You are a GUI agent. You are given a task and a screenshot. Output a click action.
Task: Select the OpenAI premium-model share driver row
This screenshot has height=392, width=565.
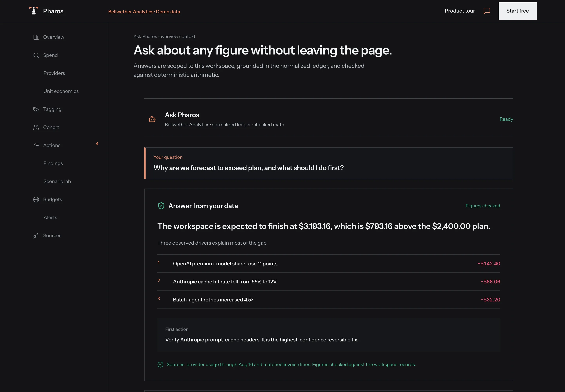tap(328, 264)
